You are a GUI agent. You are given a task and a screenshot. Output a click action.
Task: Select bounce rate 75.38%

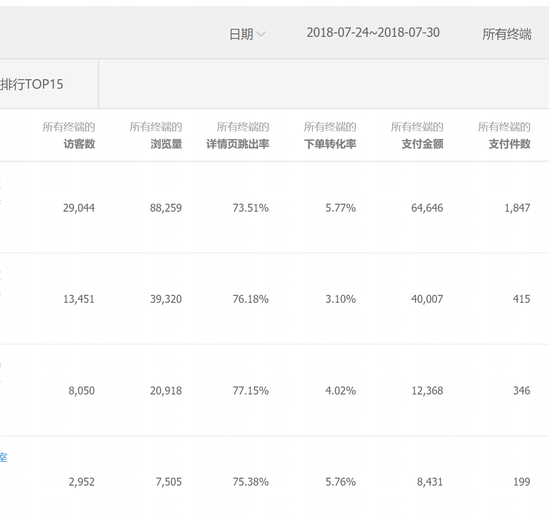click(251, 482)
